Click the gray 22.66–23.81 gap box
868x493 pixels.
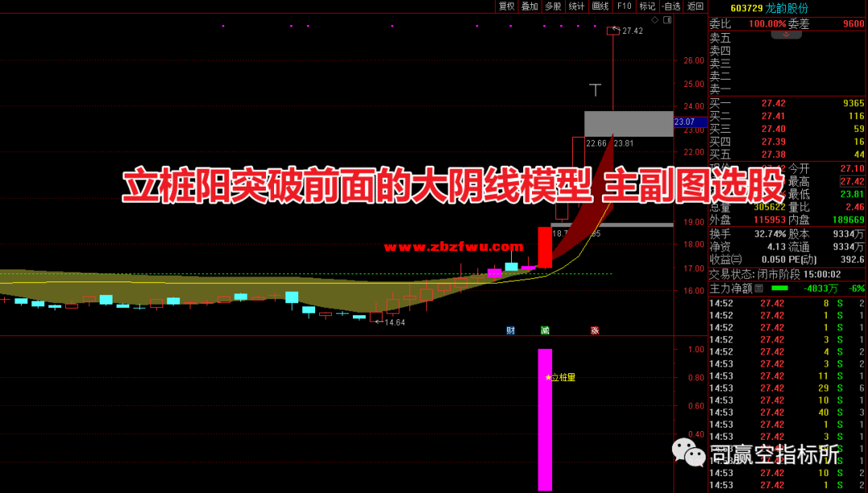pos(628,124)
